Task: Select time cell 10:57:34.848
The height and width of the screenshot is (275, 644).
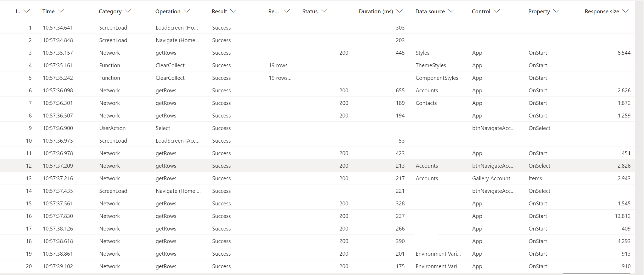Action: coord(58,40)
